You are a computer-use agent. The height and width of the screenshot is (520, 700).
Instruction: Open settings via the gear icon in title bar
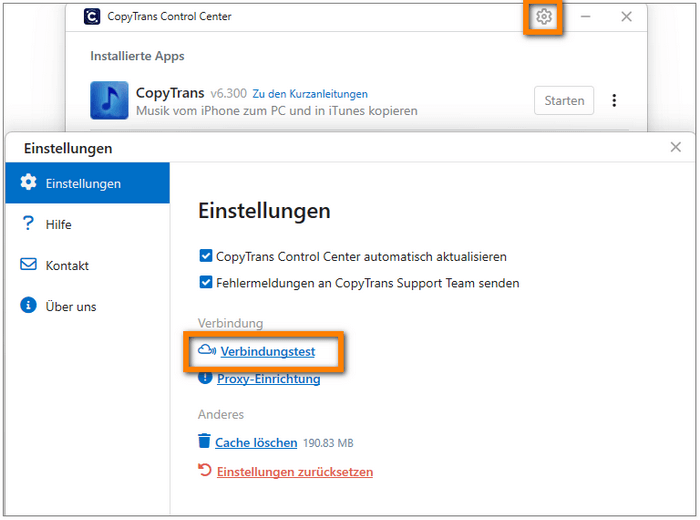tap(543, 17)
